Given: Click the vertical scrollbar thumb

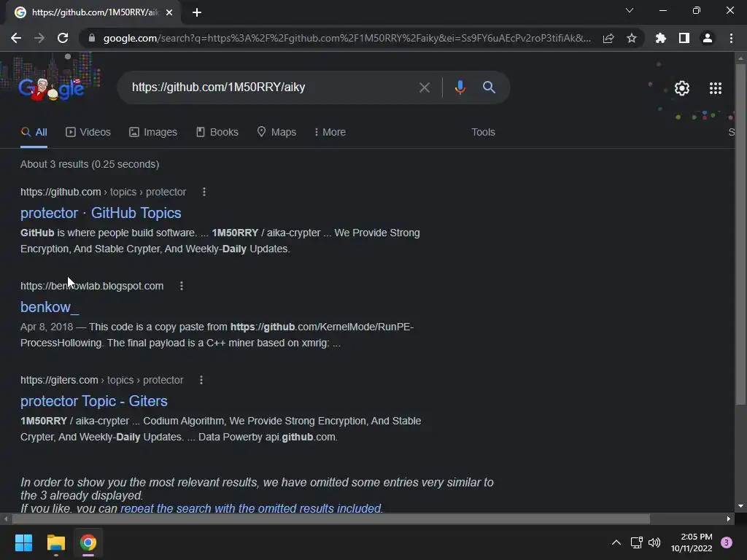Looking at the screenshot, I should point(740,234).
